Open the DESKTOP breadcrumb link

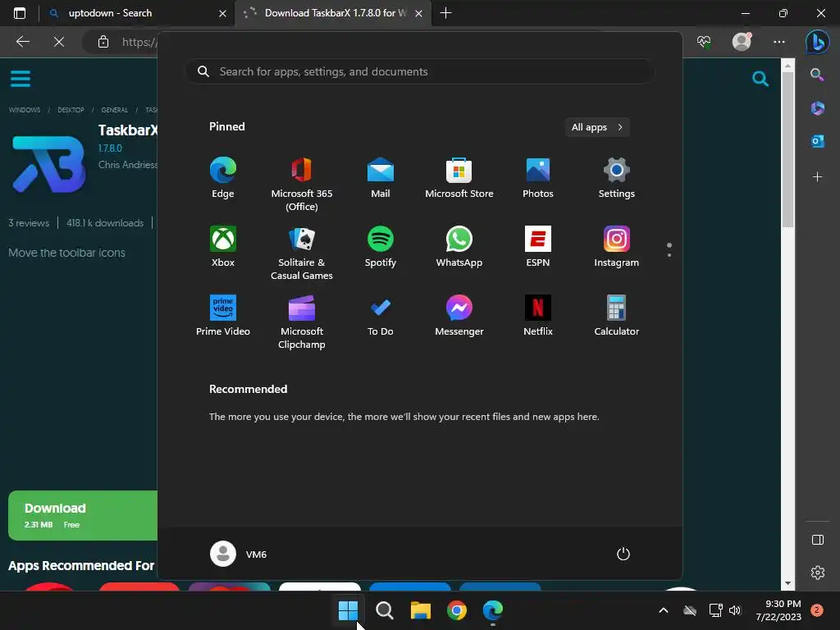71,110
